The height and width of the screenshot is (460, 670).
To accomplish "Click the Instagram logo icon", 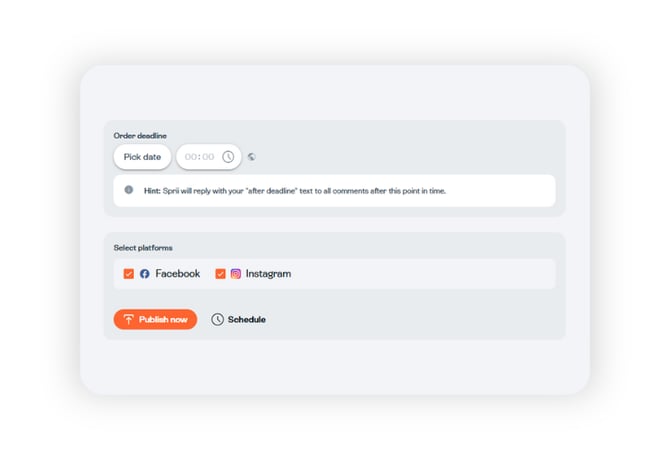I will [x=236, y=274].
